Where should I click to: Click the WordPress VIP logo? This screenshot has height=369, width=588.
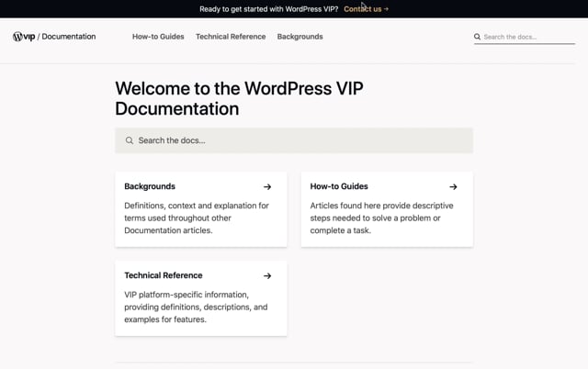(x=24, y=37)
